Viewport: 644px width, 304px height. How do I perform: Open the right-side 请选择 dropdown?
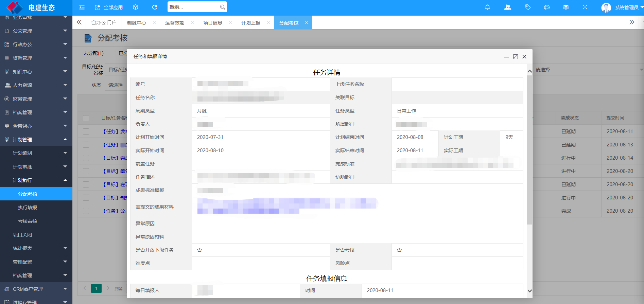tap(588, 70)
